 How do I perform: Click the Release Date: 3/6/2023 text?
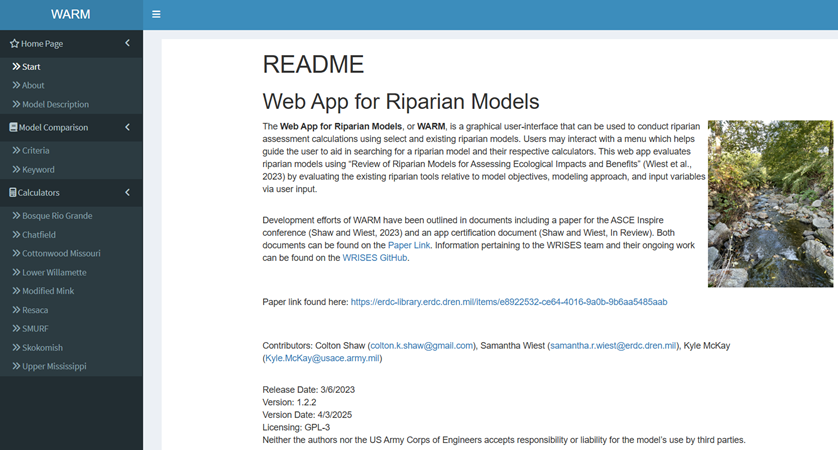(308, 390)
